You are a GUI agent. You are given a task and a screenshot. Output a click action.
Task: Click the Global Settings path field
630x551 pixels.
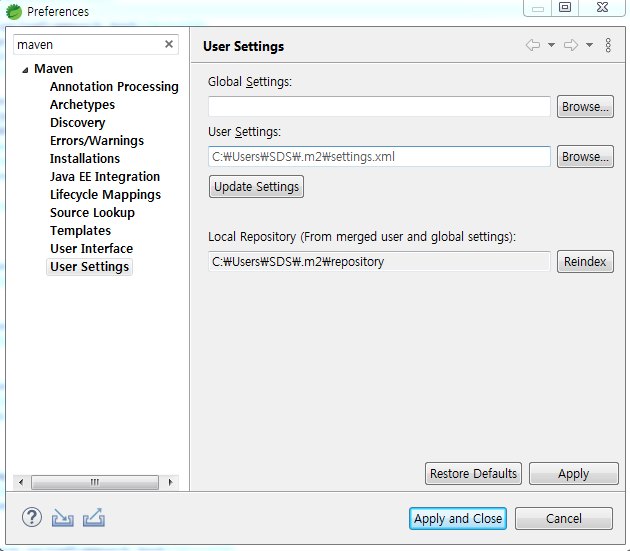379,107
